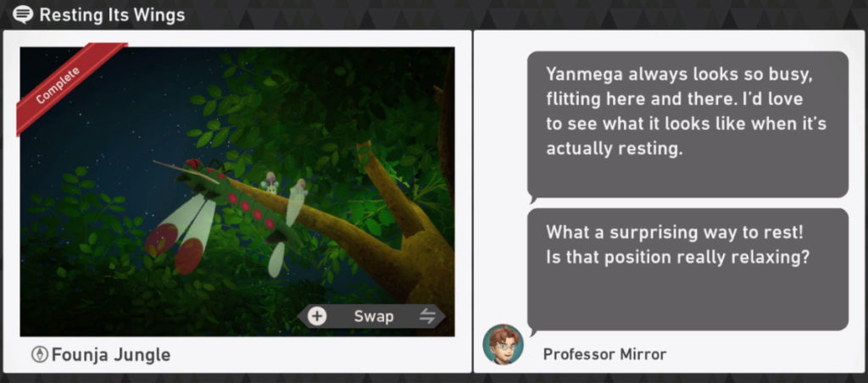Click the compass icon beside Founja Jungle
The height and width of the screenshot is (383, 868).
pyautogui.click(x=40, y=355)
